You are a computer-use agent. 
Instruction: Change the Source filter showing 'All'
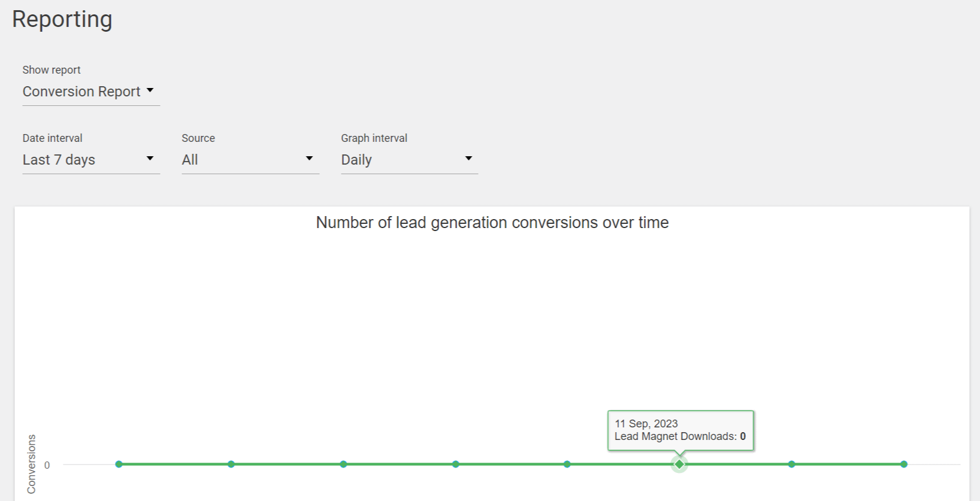pos(190,160)
